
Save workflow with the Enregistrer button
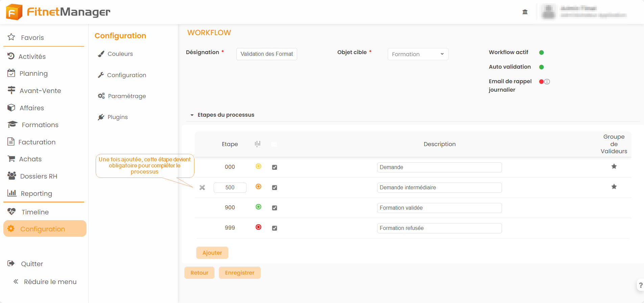click(x=239, y=273)
